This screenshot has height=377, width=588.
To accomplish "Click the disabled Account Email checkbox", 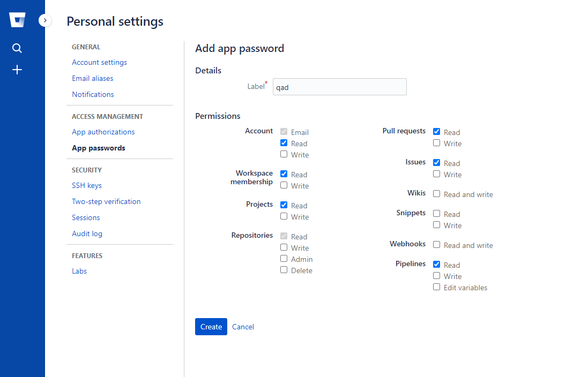I will coord(284,132).
